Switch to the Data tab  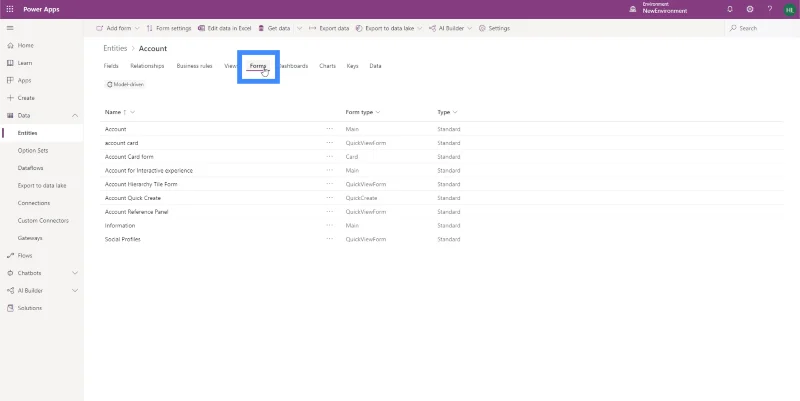pyautogui.click(x=376, y=66)
